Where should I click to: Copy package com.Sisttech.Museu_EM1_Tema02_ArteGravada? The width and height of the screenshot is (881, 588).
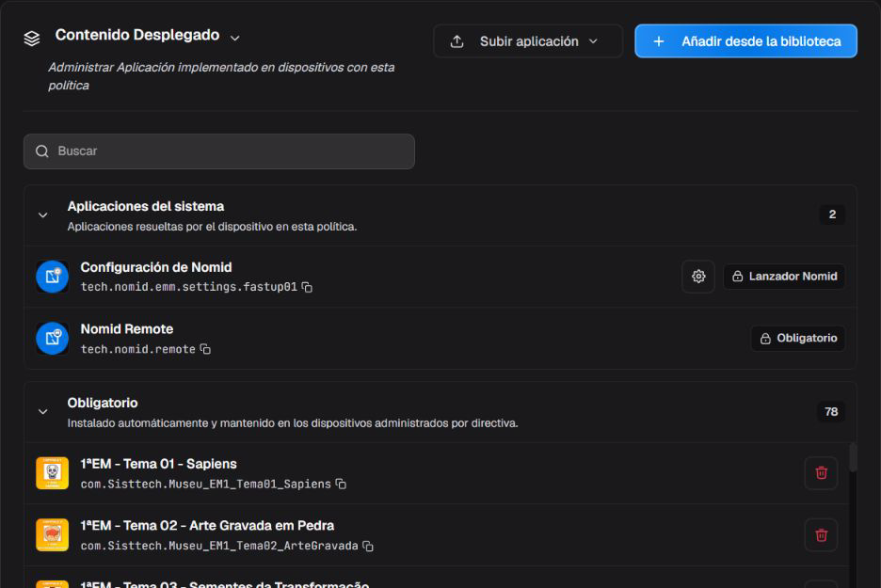[368, 546]
